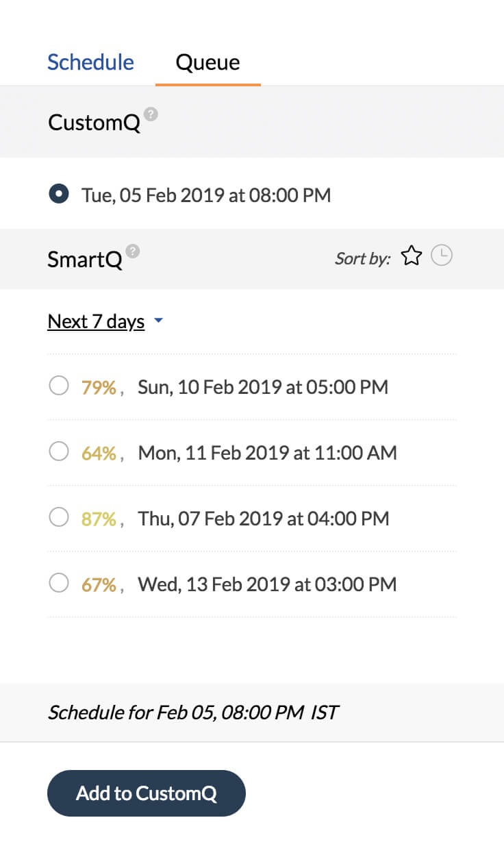The height and width of the screenshot is (844, 504).
Task: Click the Mon, 11 Feb 2019 at 11:00 AM text
Action: pos(268,453)
